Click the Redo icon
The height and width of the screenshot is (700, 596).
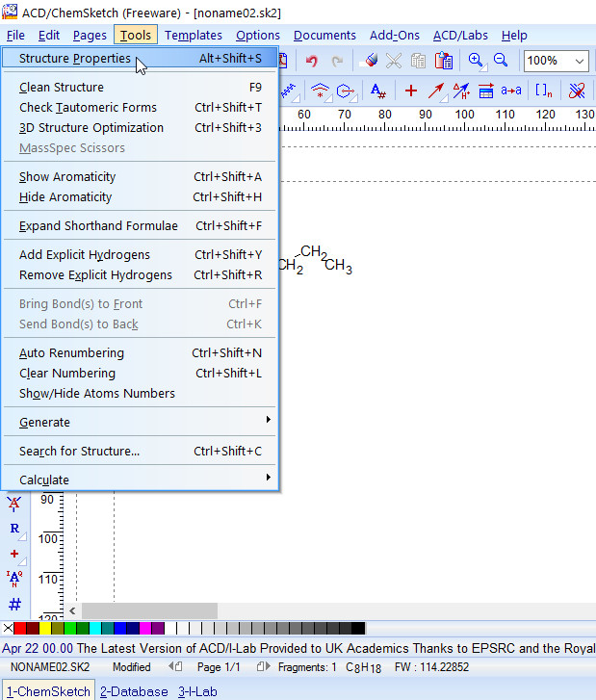tap(337, 61)
